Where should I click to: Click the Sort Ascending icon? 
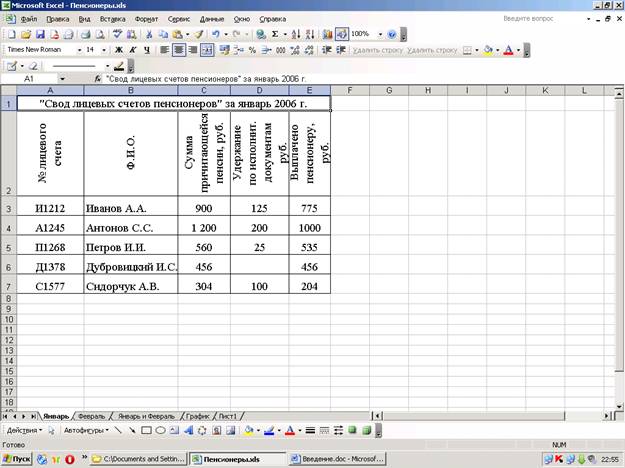[296, 34]
